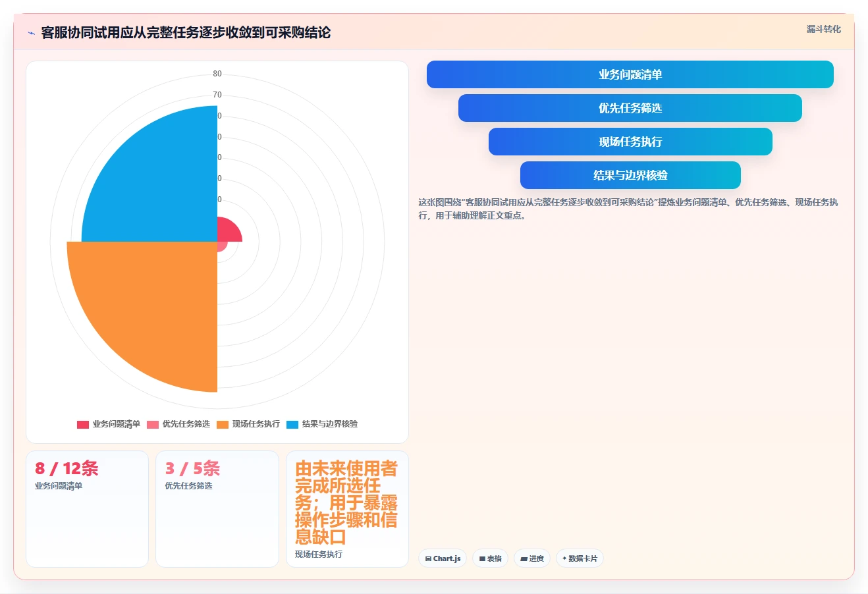
Task: Click the 进度 chip with bar icon
Action: pos(531,558)
